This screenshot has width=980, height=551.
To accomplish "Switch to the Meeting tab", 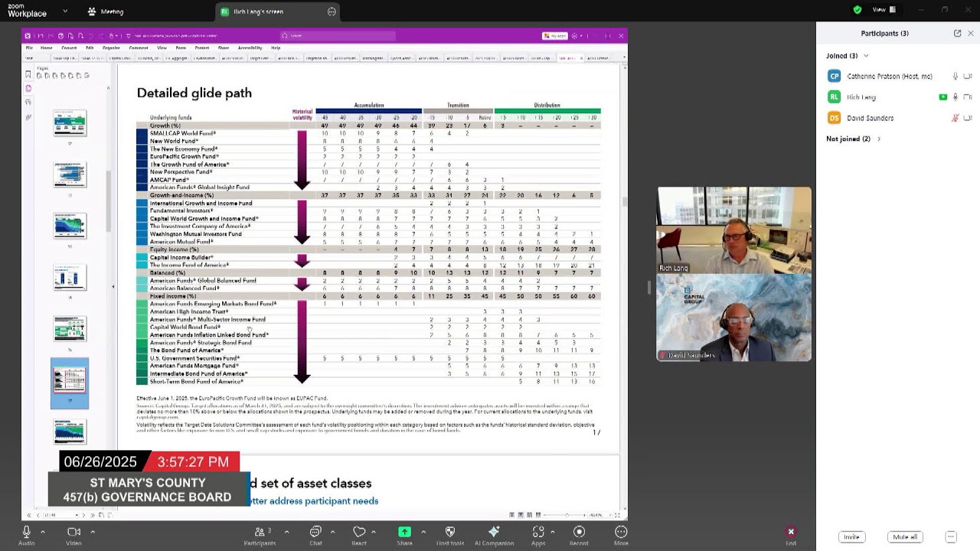I will 106,11.
